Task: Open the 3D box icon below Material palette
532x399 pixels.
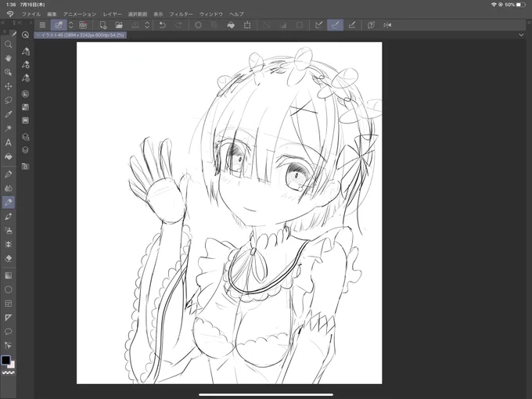Action: (26, 150)
